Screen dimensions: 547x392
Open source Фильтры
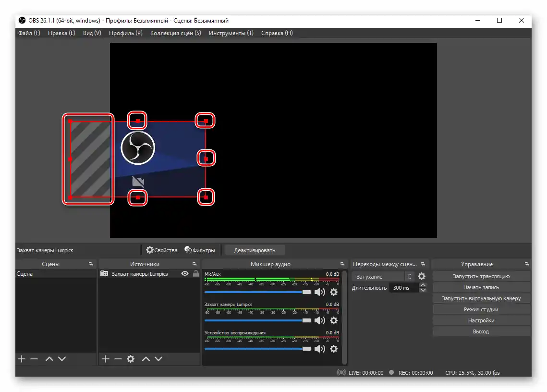tap(200, 250)
